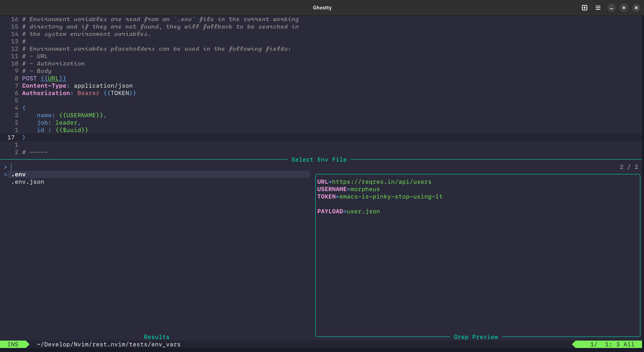Click the 'job:' key in body
Viewport: 644px width, 352px height.
[x=44, y=123]
